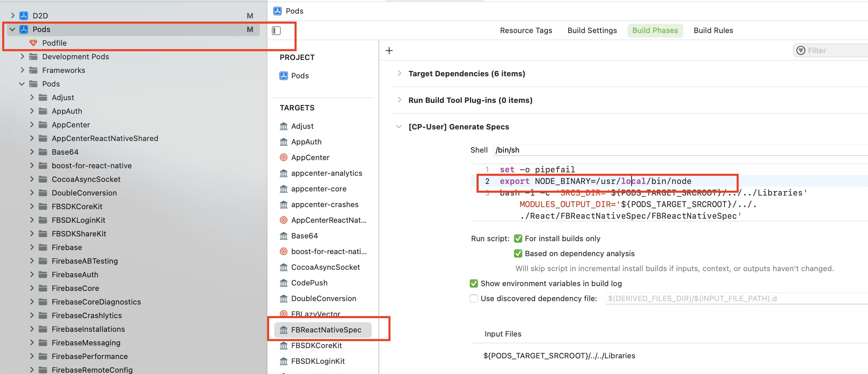Select the DoubleConversion target

(323, 298)
